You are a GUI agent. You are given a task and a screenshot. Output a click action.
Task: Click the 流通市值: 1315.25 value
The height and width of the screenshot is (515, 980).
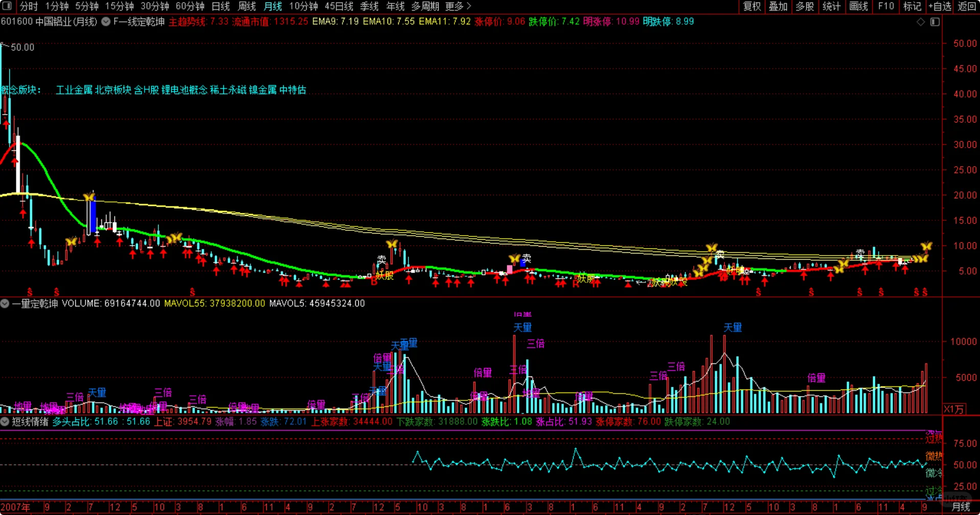tap(270, 22)
